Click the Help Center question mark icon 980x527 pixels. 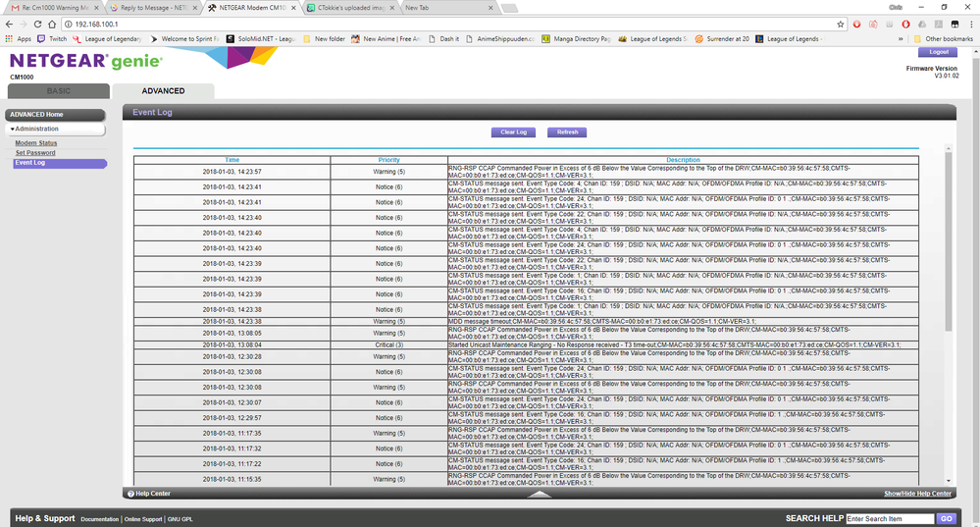[x=130, y=494]
